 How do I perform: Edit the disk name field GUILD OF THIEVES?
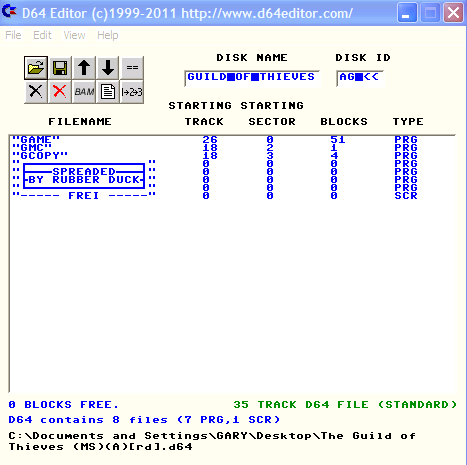coord(252,78)
